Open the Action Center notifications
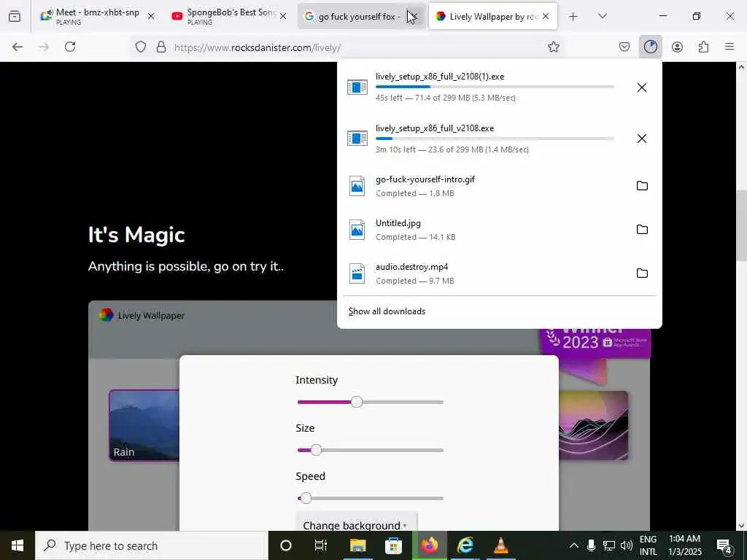Image resolution: width=747 pixels, height=560 pixels. pos(724,546)
